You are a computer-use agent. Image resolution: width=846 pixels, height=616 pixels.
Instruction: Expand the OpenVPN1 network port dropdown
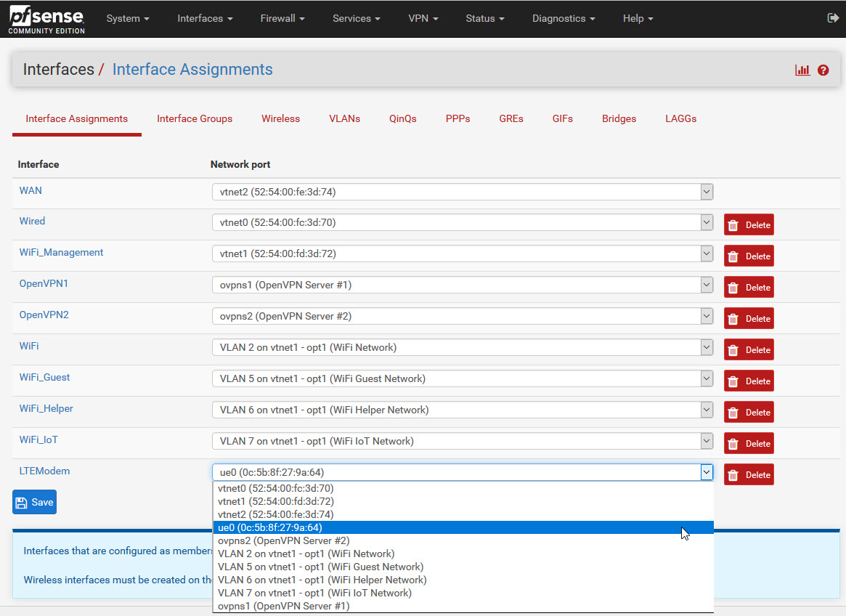point(462,285)
